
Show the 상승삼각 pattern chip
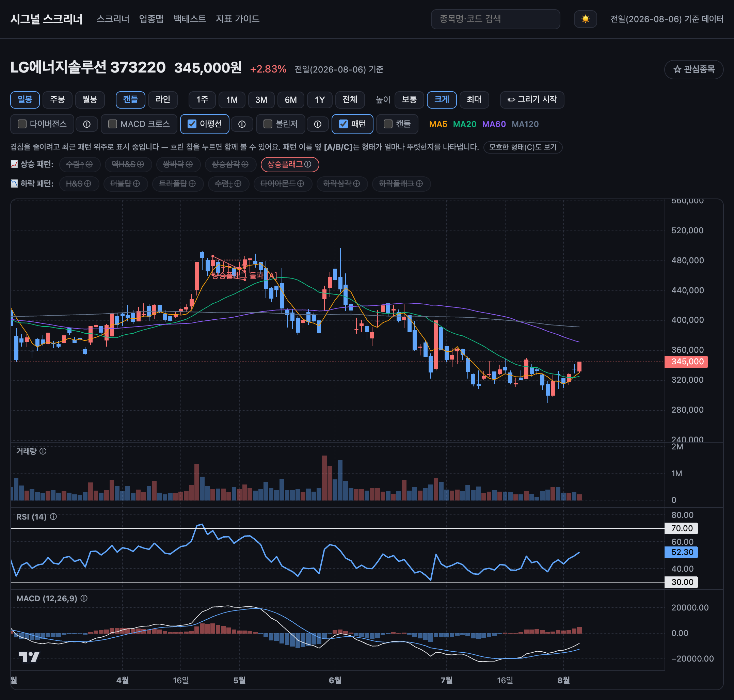coord(230,164)
